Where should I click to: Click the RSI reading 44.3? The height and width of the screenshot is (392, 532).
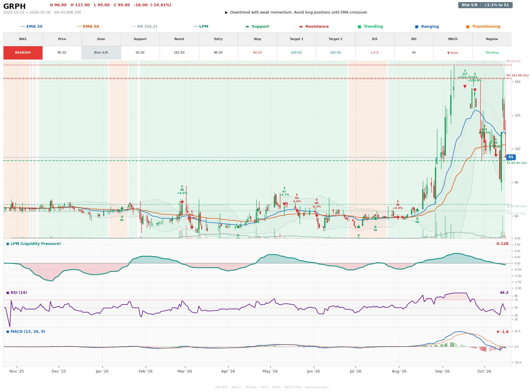pos(504,293)
